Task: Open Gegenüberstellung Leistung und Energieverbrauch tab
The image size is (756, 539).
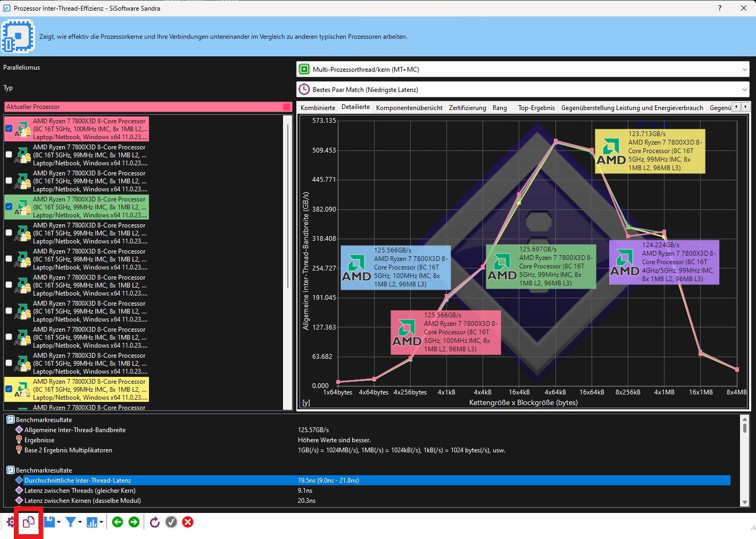Action: (632, 107)
